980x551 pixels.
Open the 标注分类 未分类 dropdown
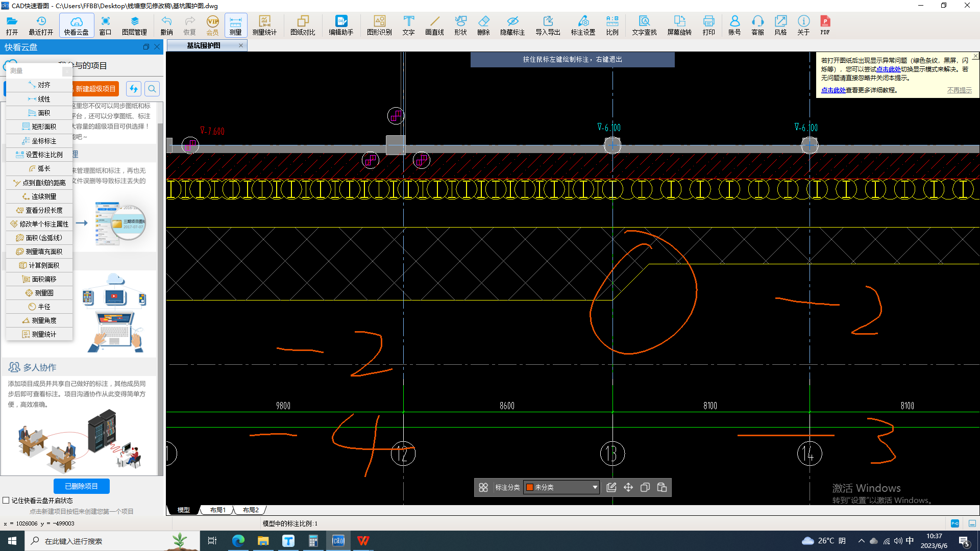[561, 487]
